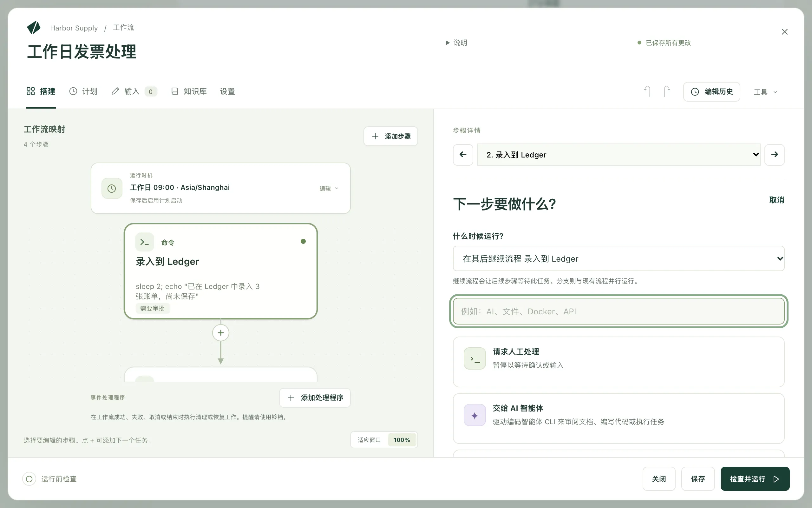The width and height of the screenshot is (812, 508).
Task: Click the 关闭 button
Action: 659,479
